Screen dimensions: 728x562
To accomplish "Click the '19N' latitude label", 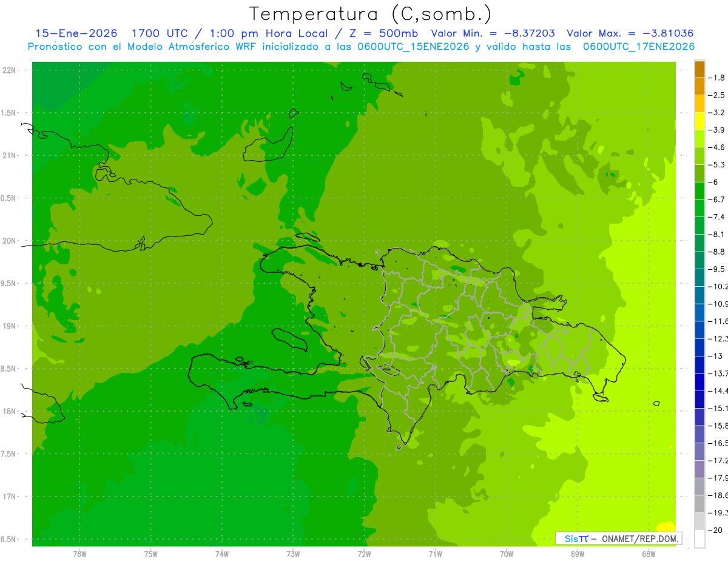I will [x=10, y=326].
